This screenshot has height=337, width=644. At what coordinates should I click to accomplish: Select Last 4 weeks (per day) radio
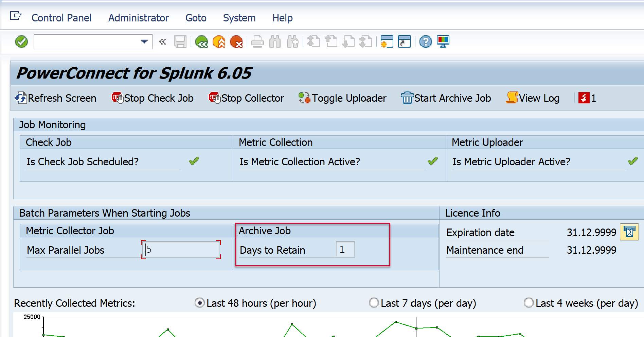(x=529, y=303)
